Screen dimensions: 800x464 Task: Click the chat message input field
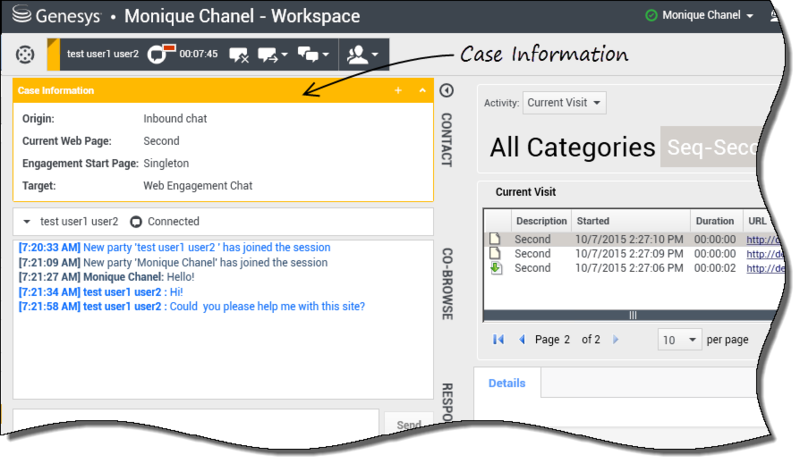196,420
